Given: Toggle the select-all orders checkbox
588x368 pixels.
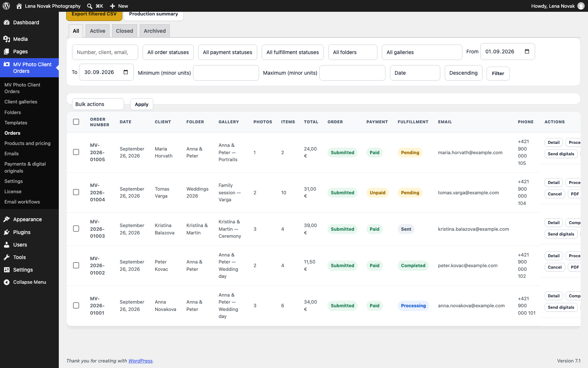Looking at the screenshot, I should click(x=76, y=122).
